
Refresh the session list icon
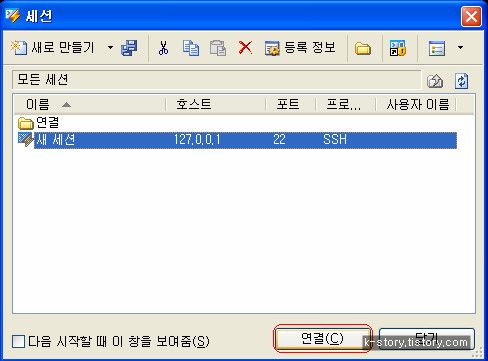pyautogui.click(x=462, y=81)
